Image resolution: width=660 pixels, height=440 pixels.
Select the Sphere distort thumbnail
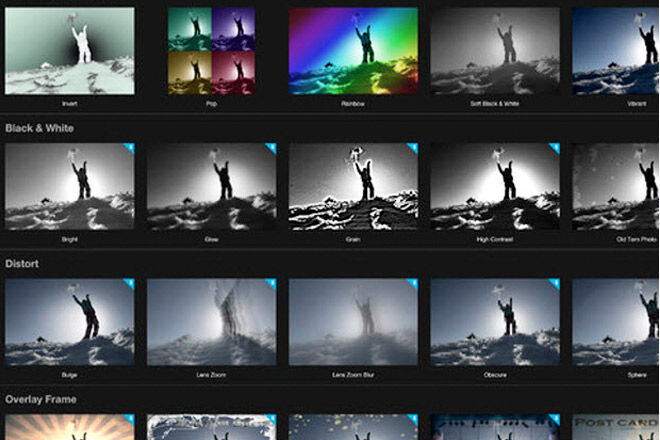click(x=616, y=322)
